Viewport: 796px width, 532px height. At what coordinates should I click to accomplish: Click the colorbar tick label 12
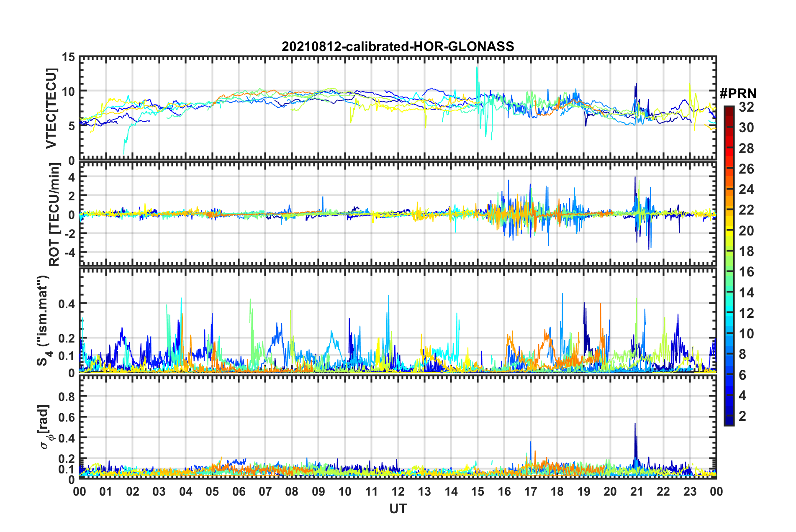click(746, 313)
